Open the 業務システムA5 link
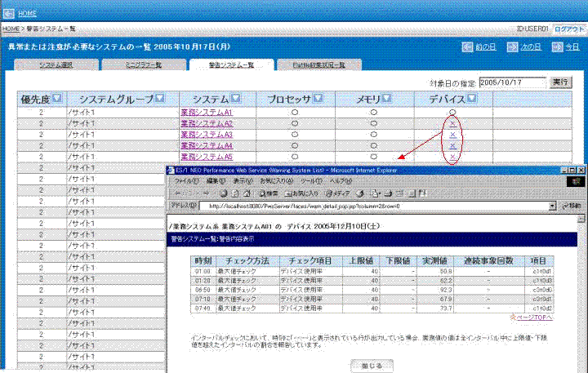 click(x=207, y=157)
